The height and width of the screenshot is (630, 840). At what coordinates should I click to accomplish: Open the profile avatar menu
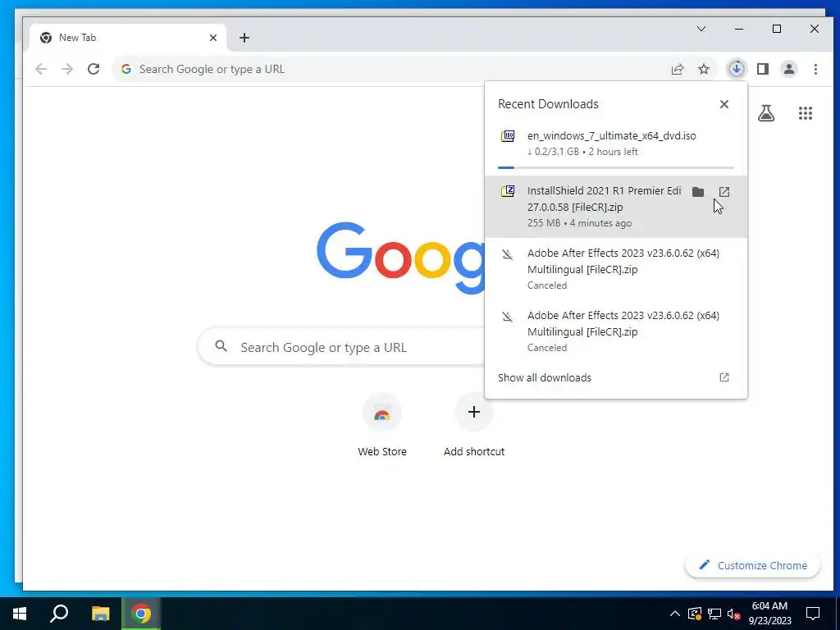[789, 69]
